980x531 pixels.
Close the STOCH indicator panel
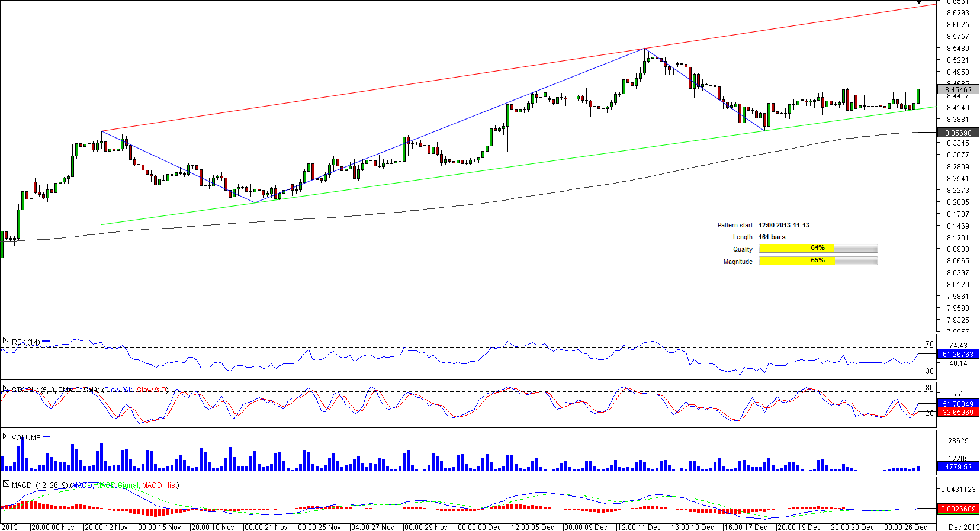click(x=6, y=389)
